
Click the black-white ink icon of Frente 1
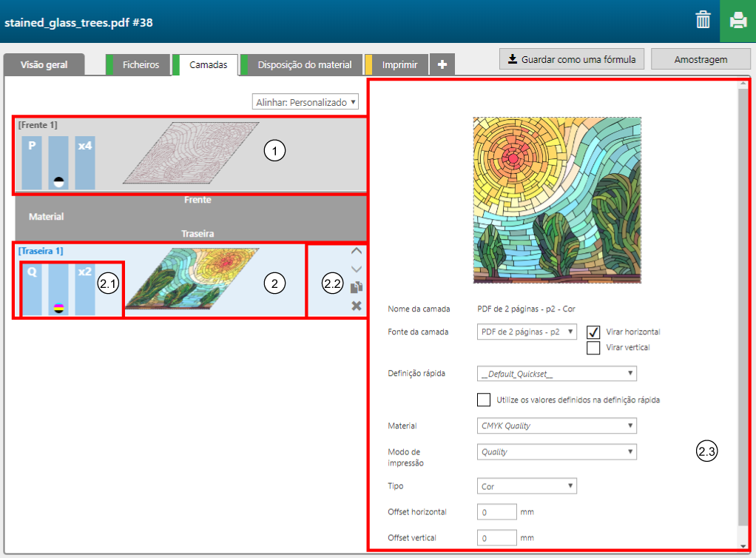[x=58, y=182]
